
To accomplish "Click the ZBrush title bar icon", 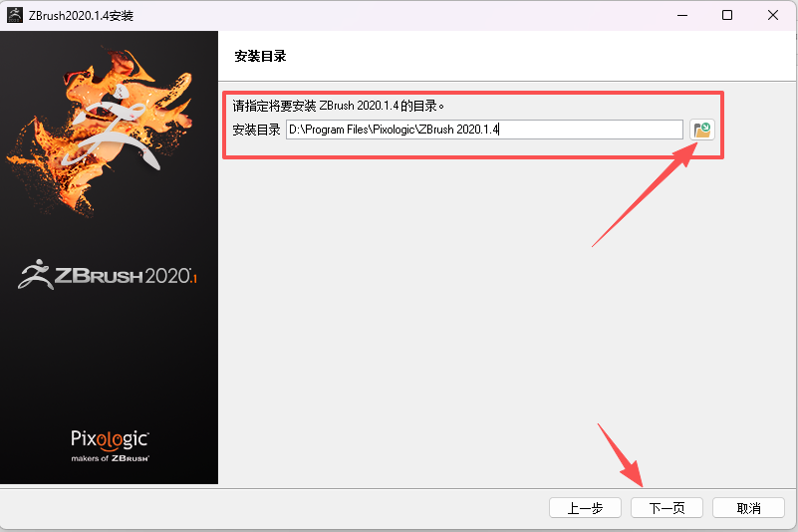I will [x=14, y=15].
